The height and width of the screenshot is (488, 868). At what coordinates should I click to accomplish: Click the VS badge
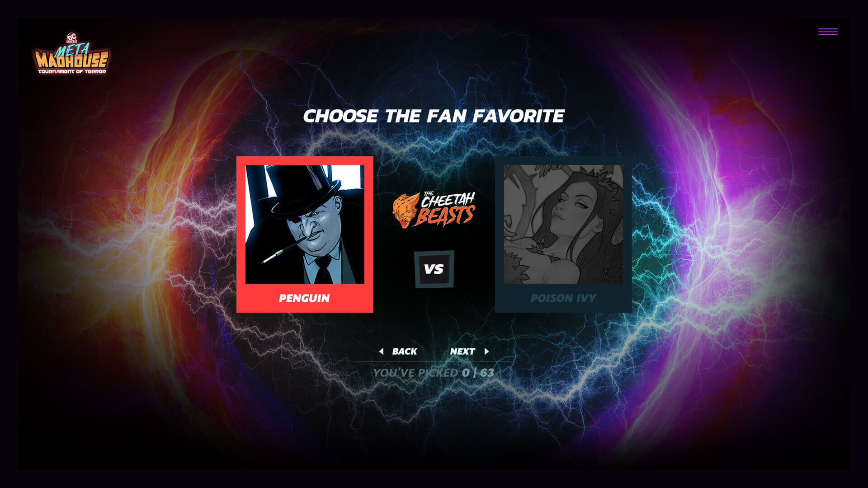click(x=434, y=269)
